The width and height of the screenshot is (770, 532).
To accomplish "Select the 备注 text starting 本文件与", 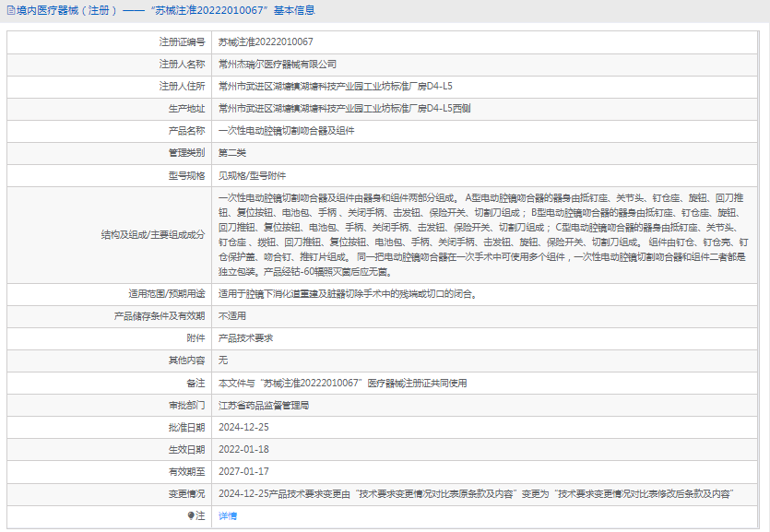I will [342, 384].
